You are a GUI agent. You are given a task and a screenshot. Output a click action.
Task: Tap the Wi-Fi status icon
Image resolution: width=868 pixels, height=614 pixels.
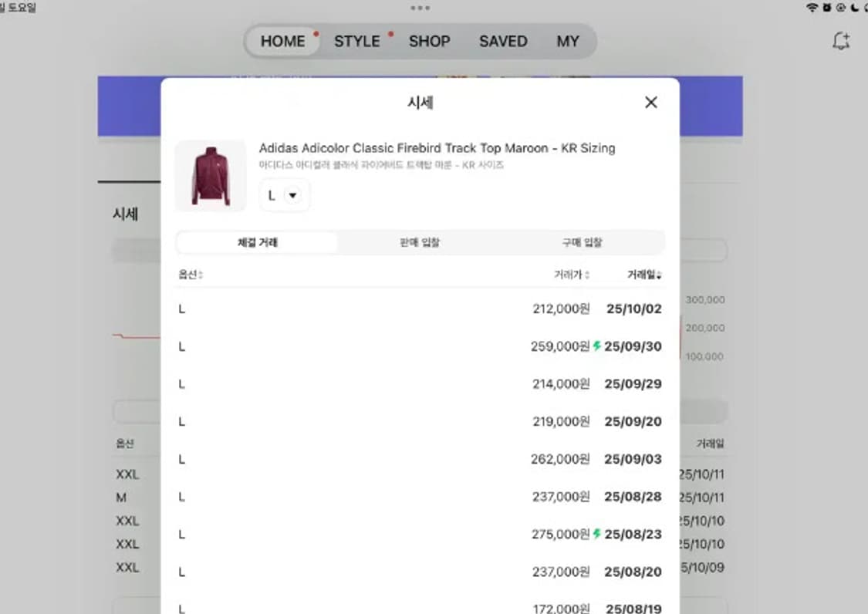pos(812,8)
